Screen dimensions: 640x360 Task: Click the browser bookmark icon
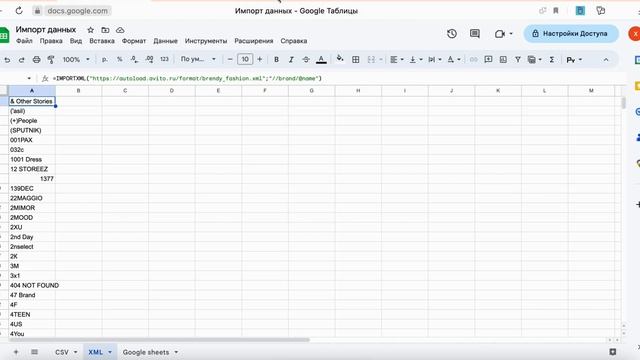point(556,11)
